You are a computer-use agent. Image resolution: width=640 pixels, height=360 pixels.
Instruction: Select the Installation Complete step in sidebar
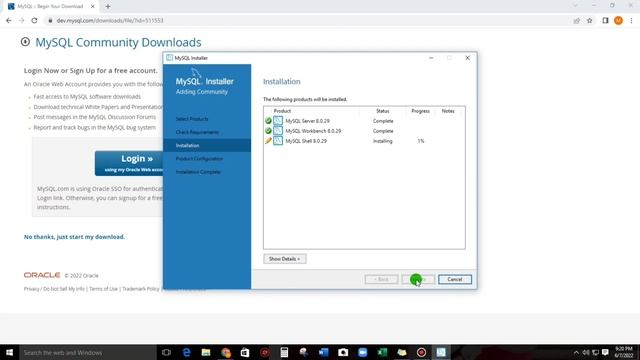click(x=198, y=172)
